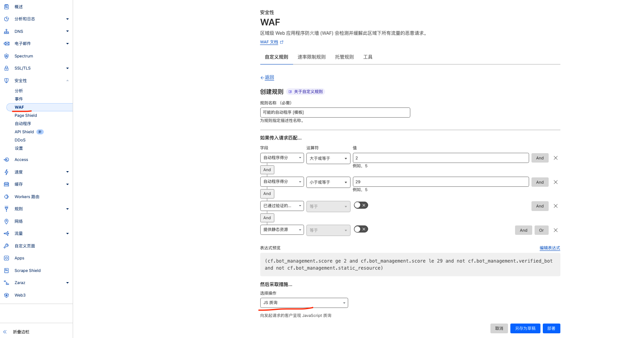Click the 部署 deploy button
The width and height of the screenshot is (644, 338).
pyautogui.click(x=551, y=328)
